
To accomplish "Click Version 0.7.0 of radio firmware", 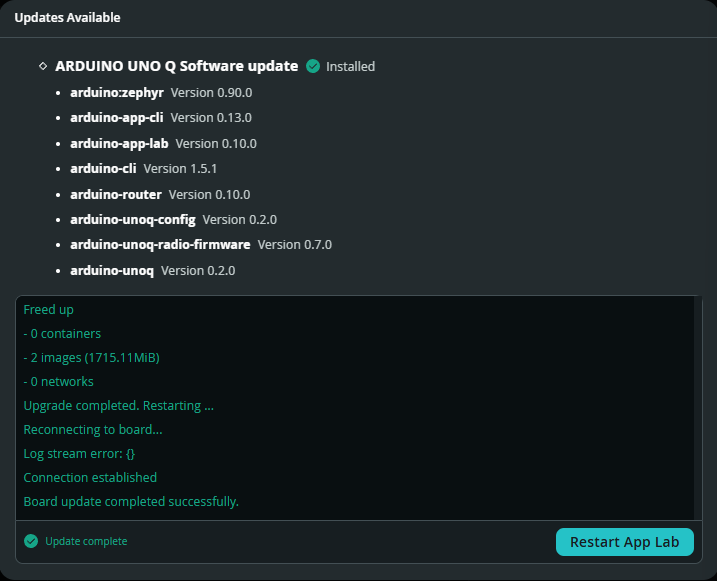I will (294, 245).
